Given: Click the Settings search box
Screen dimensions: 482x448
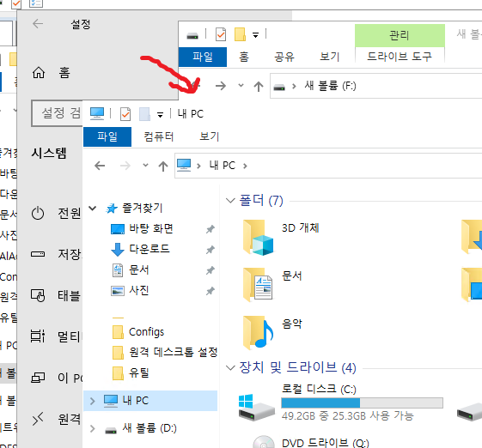Looking at the screenshot, I should [x=58, y=113].
